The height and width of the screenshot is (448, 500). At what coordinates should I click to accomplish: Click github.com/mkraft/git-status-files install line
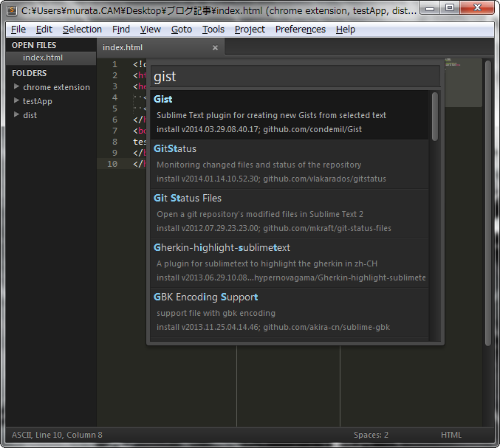coord(274,228)
